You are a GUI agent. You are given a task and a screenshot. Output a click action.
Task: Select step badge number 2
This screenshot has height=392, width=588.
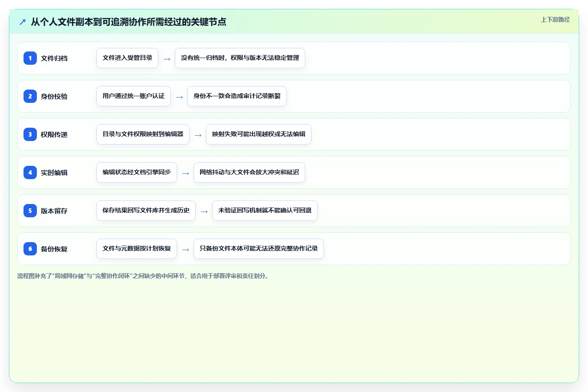click(30, 96)
